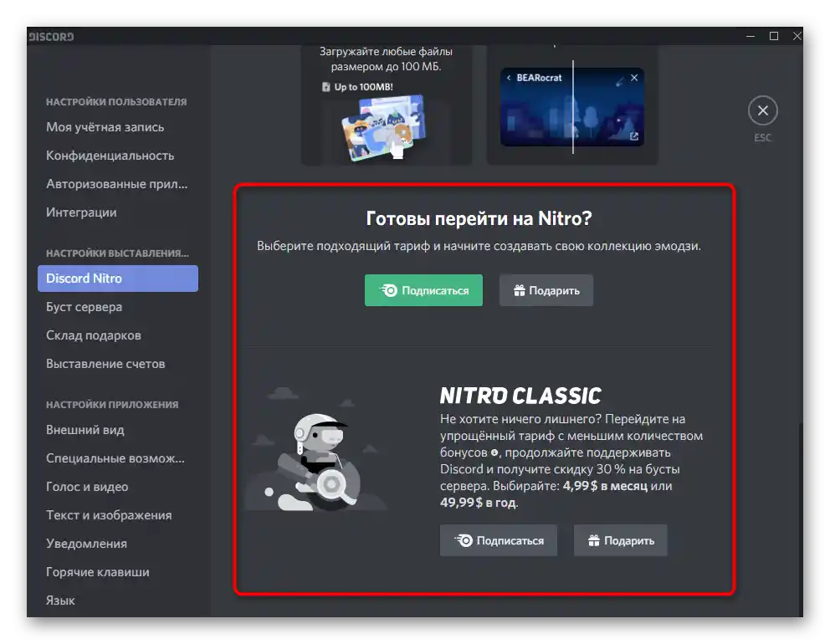This screenshot has width=830, height=644.
Task: Click info icon after бонусов text
Action: [494, 452]
